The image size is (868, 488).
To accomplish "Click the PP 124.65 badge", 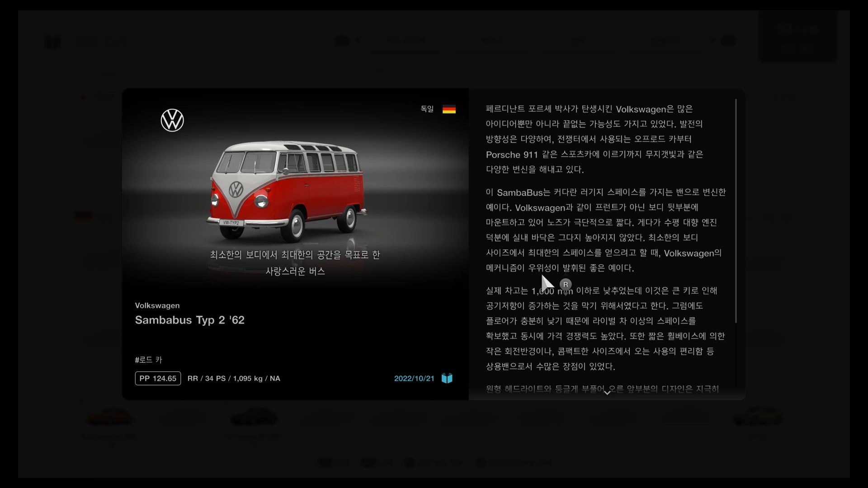I will [x=157, y=378].
